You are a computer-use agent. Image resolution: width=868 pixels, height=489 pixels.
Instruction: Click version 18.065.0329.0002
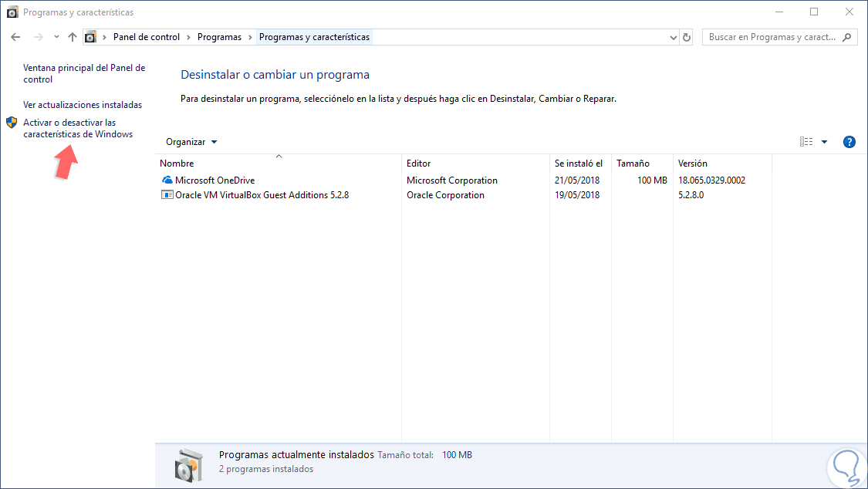711,180
